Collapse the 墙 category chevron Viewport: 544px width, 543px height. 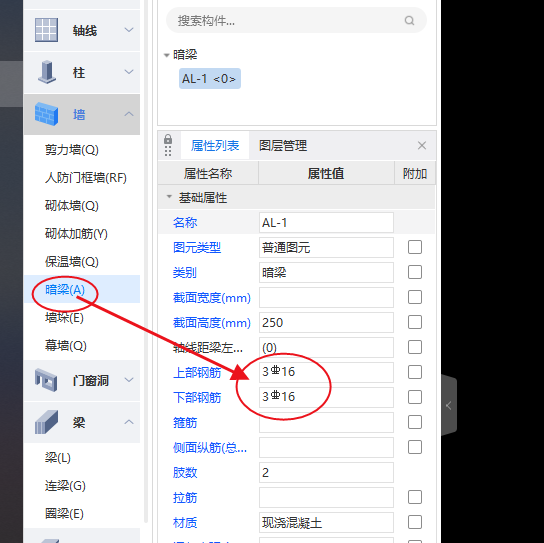[x=129, y=114]
